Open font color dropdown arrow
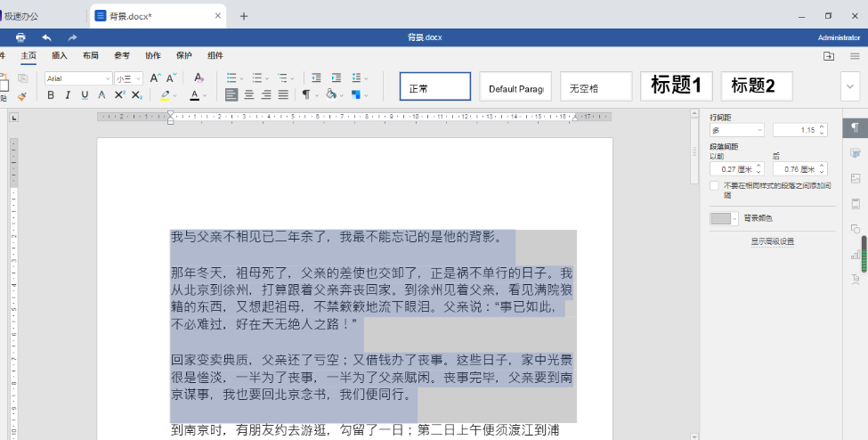The width and height of the screenshot is (868, 440). click(204, 96)
